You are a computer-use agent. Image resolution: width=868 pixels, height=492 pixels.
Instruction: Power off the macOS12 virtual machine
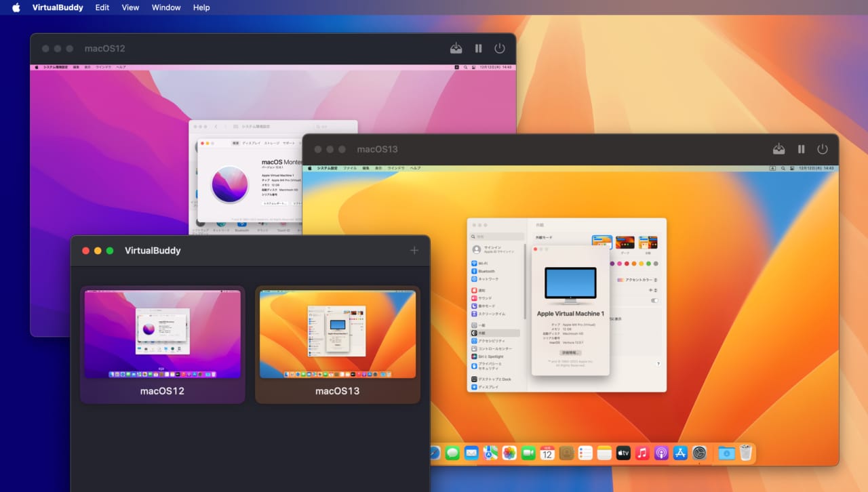(x=500, y=48)
